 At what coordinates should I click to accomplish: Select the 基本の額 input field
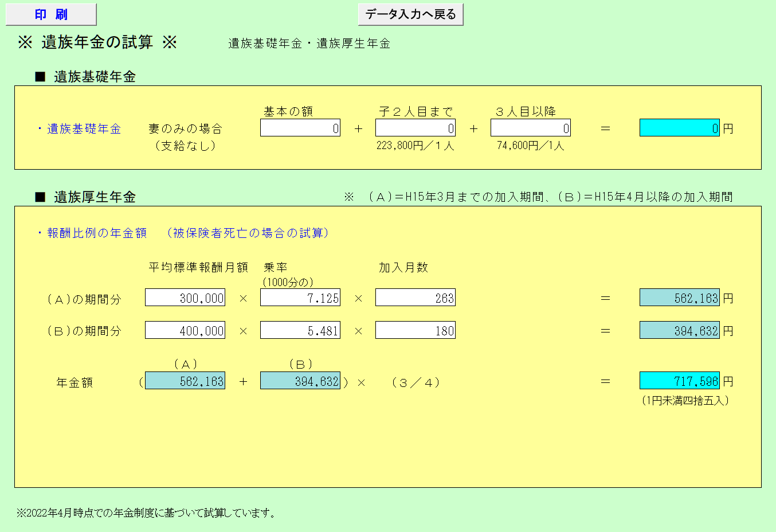[x=300, y=127]
